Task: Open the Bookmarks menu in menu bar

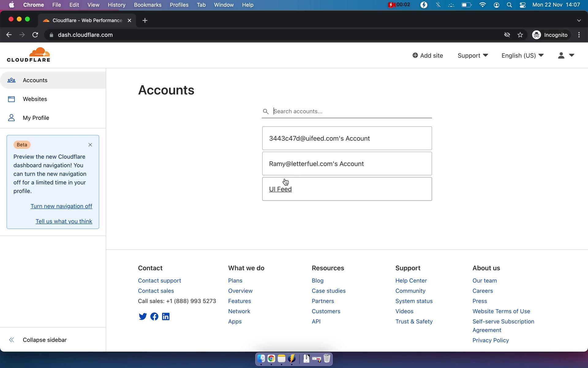Action: 147,5
